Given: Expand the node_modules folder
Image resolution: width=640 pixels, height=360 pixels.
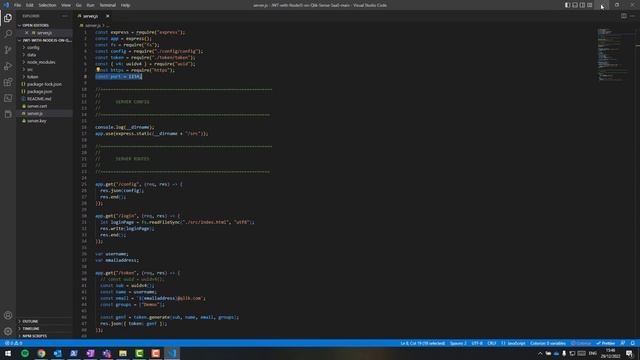Looking at the screenshot, I should tap(41, 62).
